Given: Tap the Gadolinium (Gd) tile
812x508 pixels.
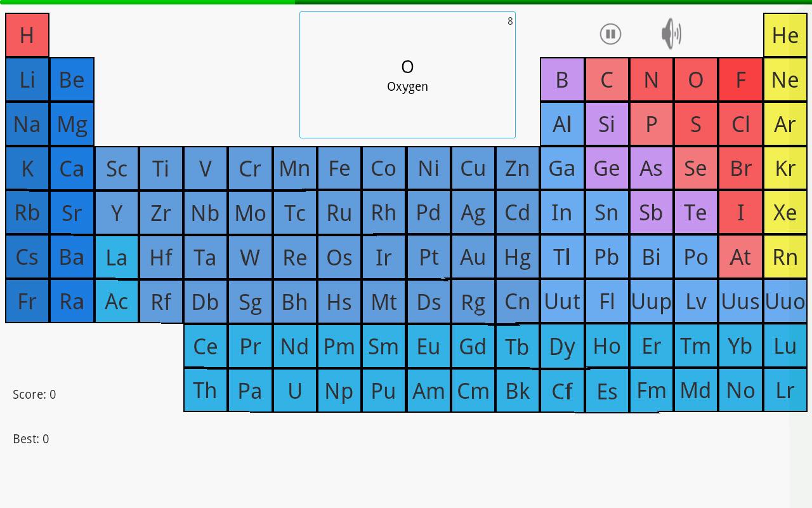Looking at the screenshot, I should [473, 346].
